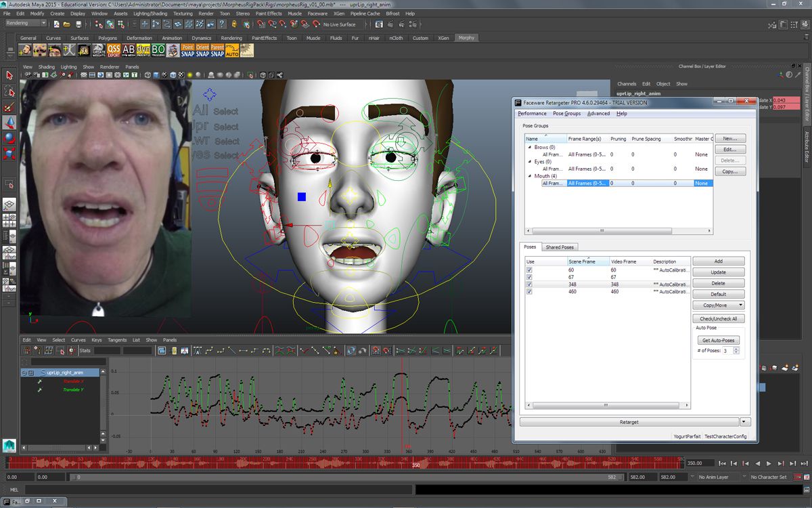Click the Default pose button
812x508 pixels.
719,294
